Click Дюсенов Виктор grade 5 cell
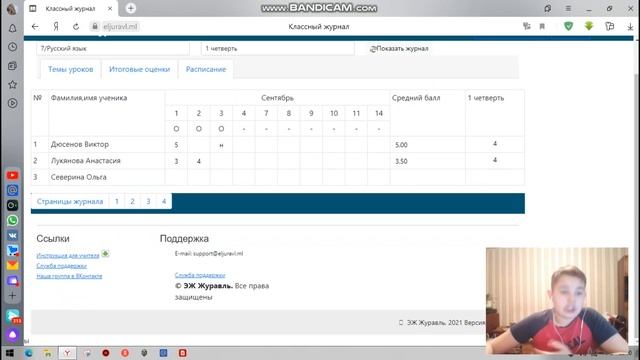Viewport: 640px width, 360px height. pos(176,144)
